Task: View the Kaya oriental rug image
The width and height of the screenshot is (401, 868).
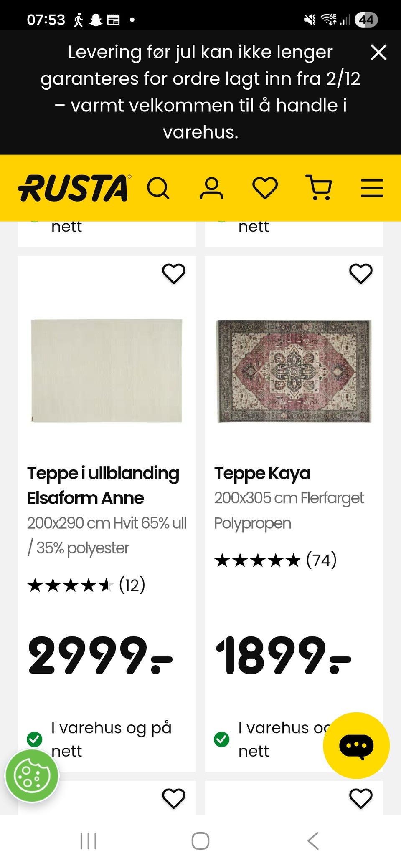Action: click(294, 371)
